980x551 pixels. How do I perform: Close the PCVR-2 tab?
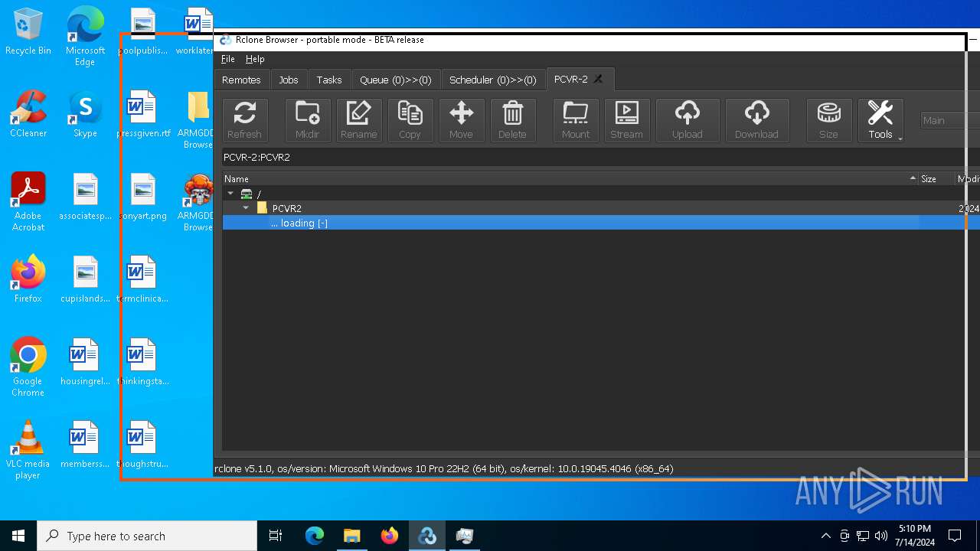pyautogui.click(x=599, y=79)
